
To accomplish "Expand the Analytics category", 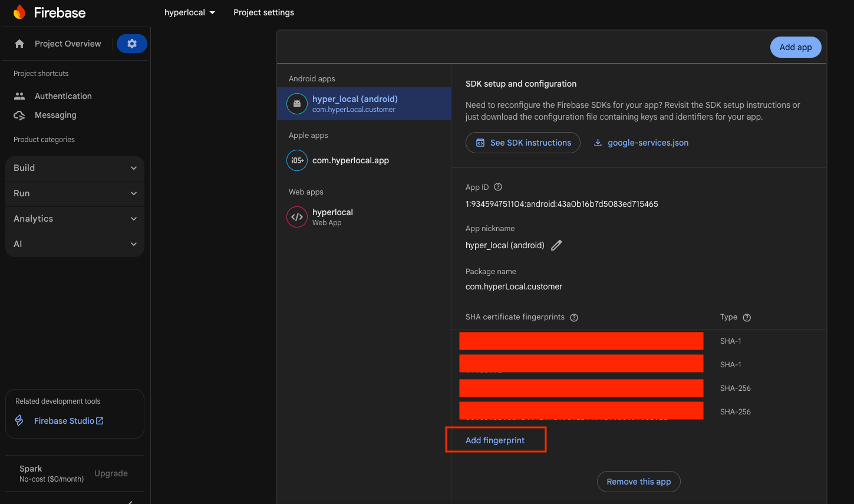I will (x=75, y=219).
